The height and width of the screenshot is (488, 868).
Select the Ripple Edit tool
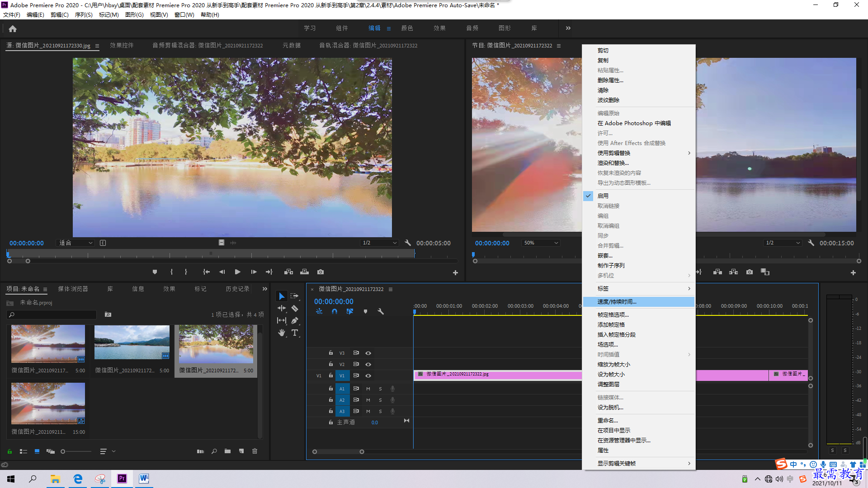282,308
